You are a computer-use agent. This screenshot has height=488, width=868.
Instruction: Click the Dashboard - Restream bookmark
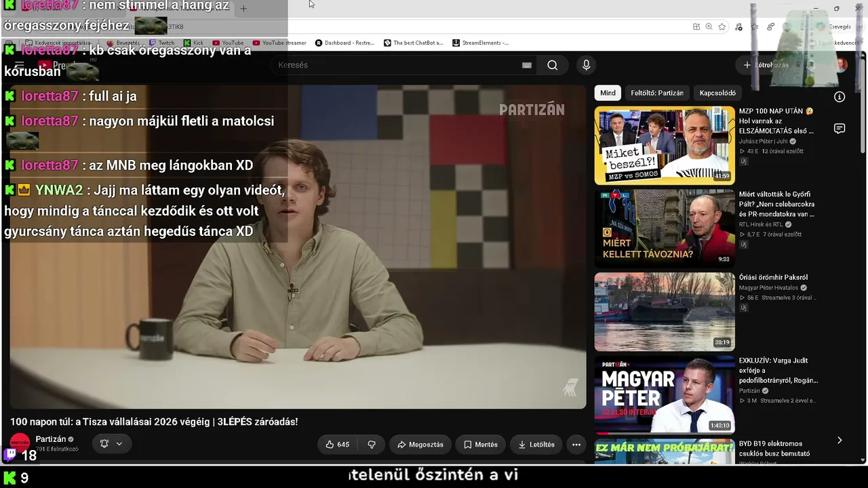point(344,43)
